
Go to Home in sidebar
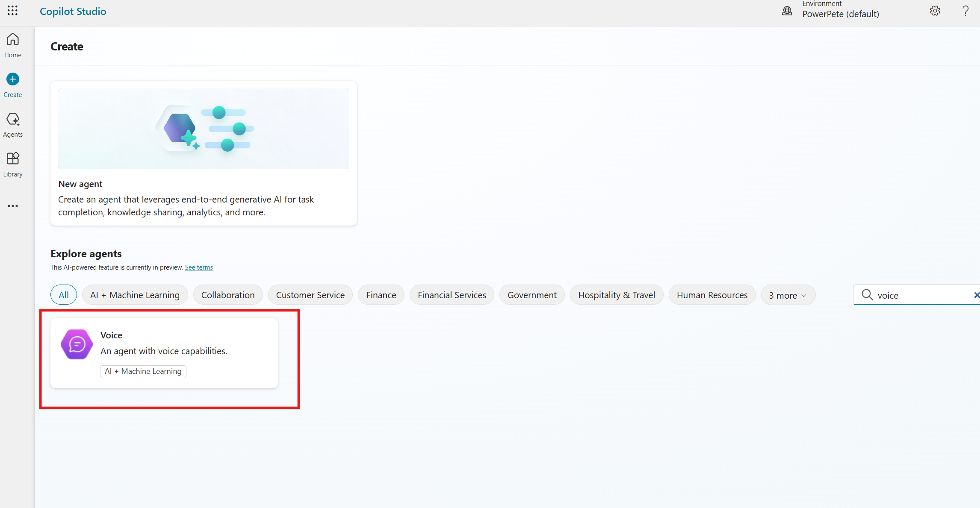pos(13,45)
